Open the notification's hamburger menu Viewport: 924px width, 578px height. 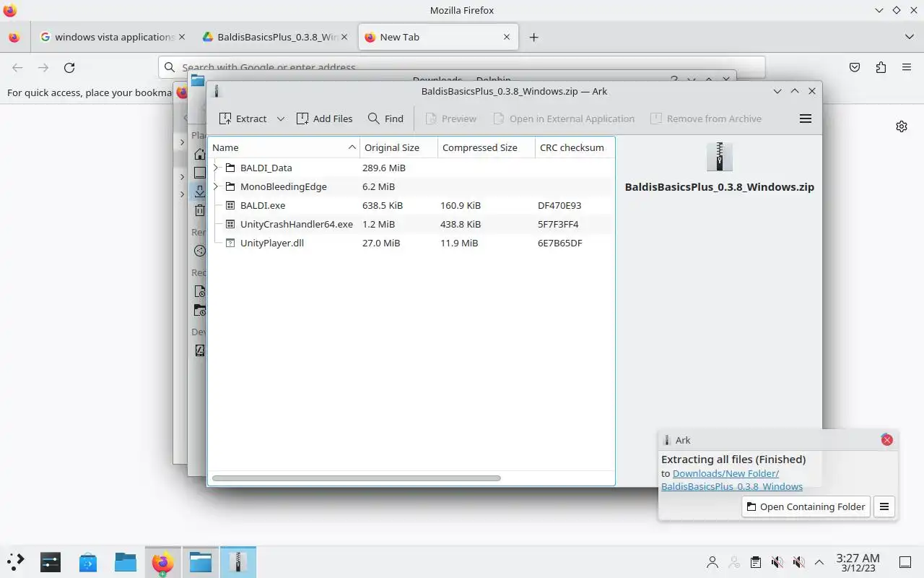[884, 506]
